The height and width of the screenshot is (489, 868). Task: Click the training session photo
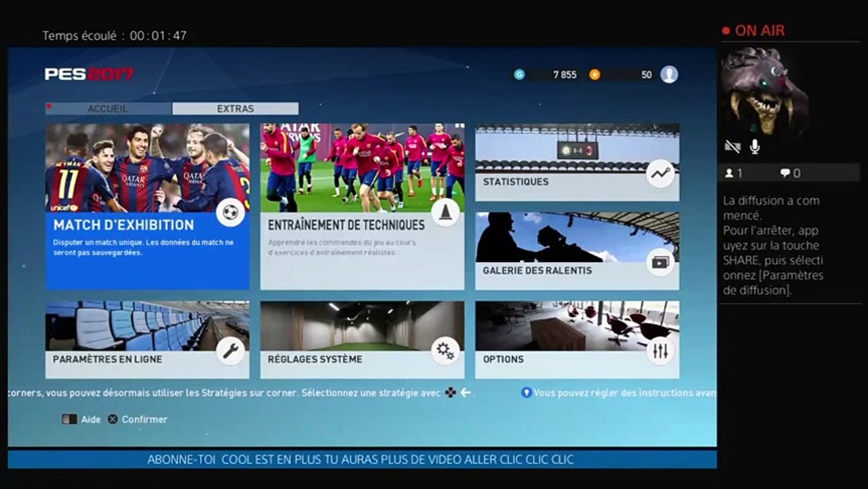(362, 168)
